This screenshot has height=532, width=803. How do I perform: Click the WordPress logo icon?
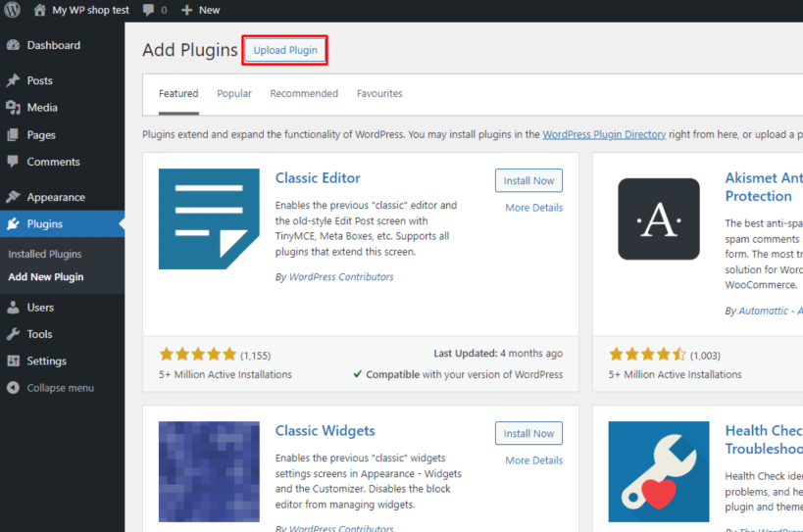[x=12, y=10]
